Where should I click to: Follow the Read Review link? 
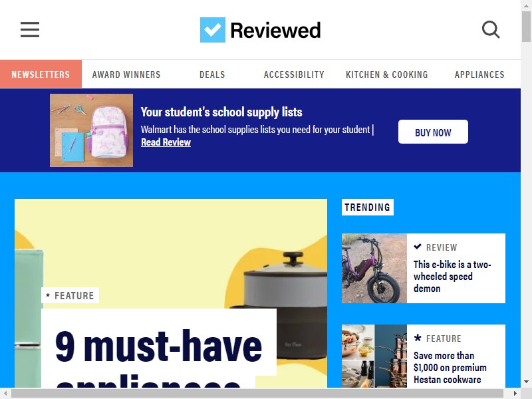[x=166, y=142]
